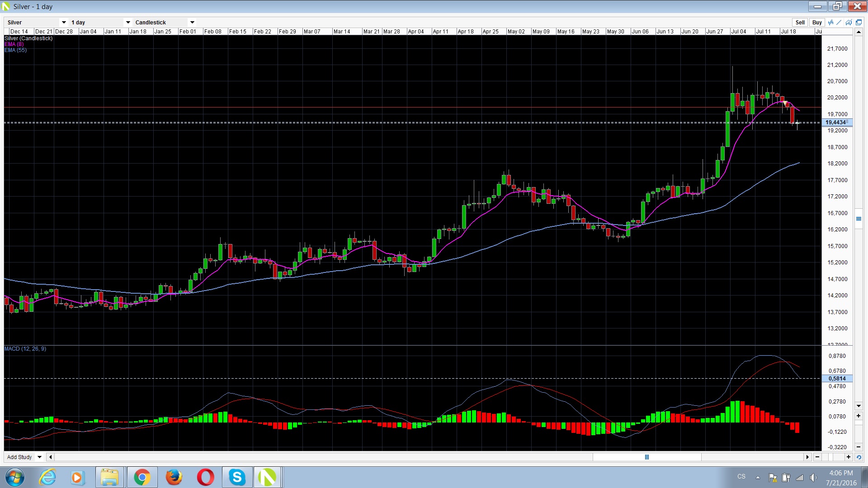Select the trendline drawing tool icon
This screenshot has width=868, height=488.
(x=840, y=22)
